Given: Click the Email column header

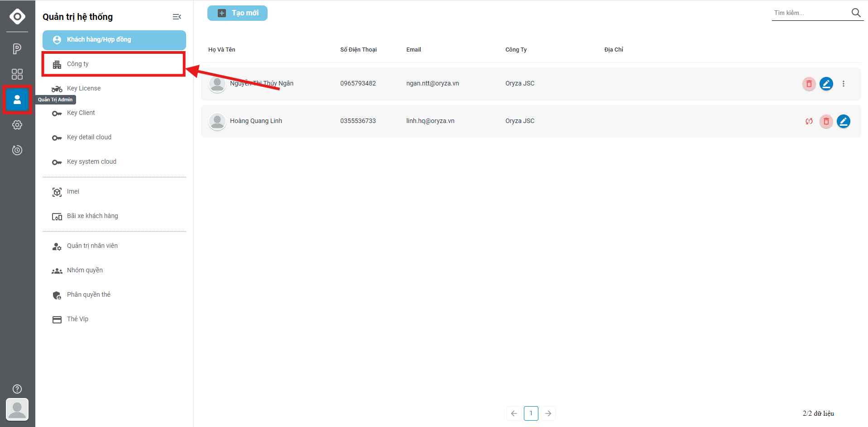Looking at the screenshot, I should pos(414,50).
